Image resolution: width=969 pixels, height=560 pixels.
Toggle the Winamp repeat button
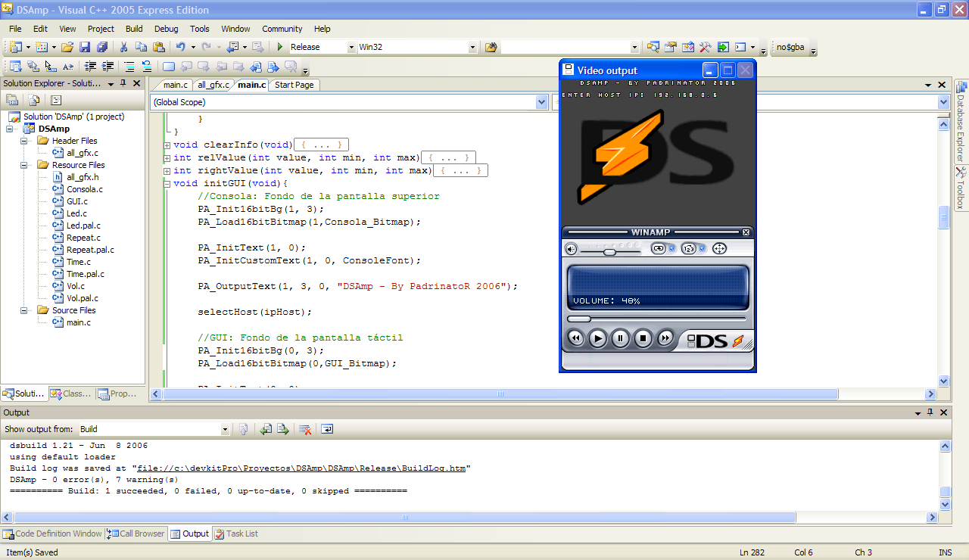(659, 248)
